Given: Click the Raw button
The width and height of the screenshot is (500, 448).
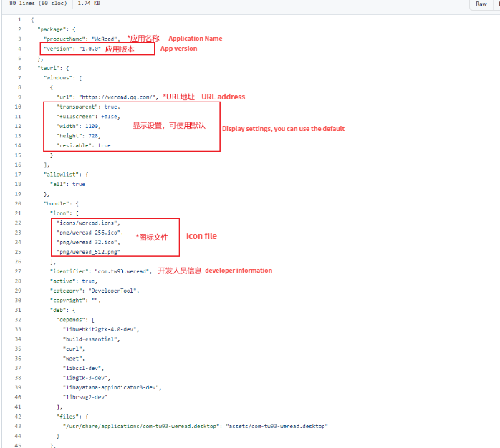Looking at the screenshot, I should tap(481, 4).
